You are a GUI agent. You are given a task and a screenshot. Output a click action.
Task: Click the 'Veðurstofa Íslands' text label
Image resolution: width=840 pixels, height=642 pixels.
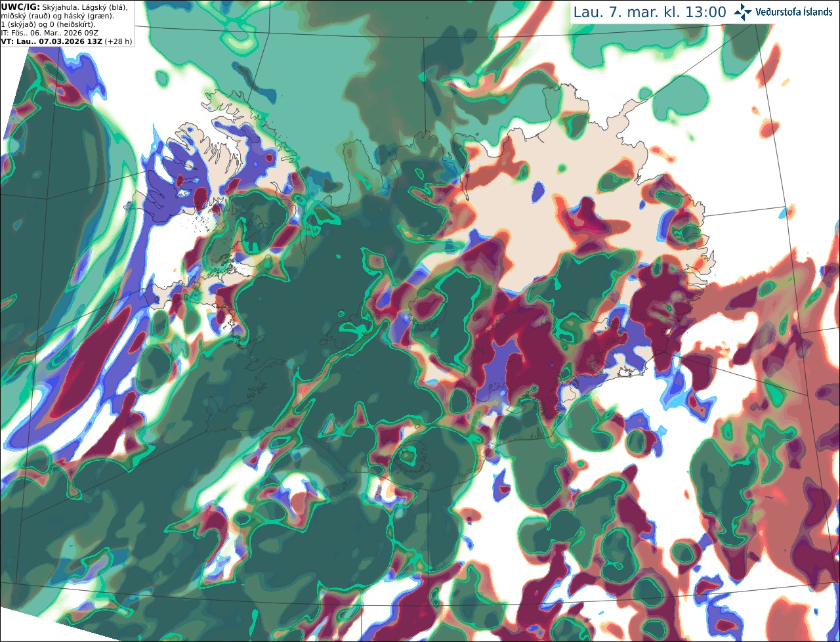[x=794, y=12]
